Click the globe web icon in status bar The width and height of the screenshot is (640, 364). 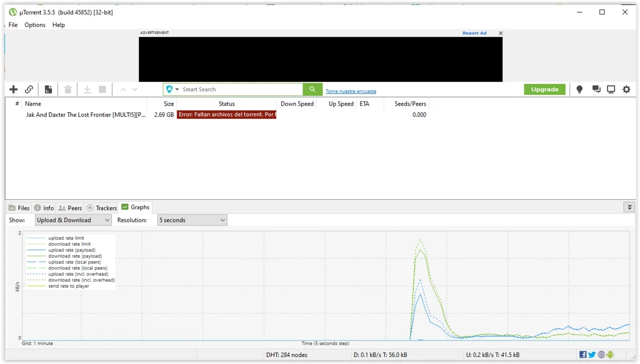[x=601, y=355]
